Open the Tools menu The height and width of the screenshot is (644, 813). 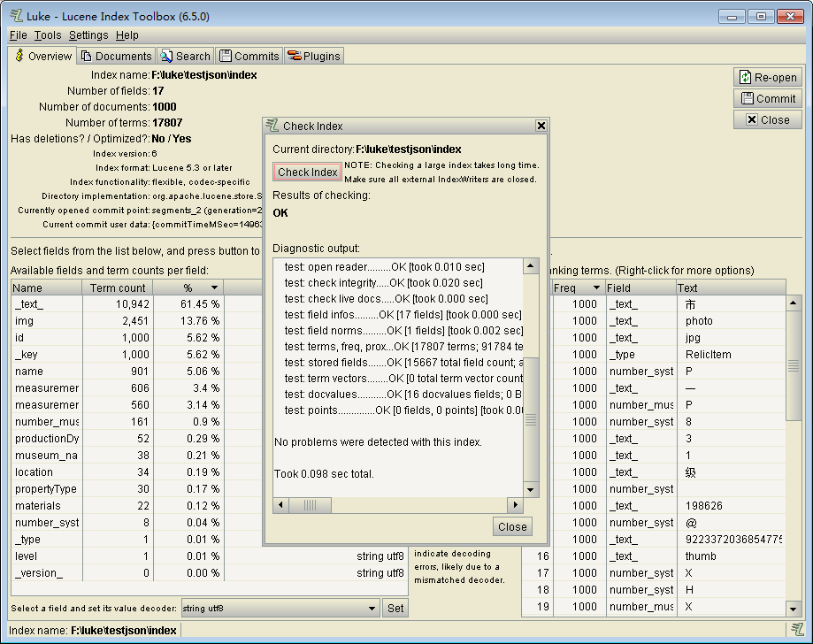coord(48,35)
